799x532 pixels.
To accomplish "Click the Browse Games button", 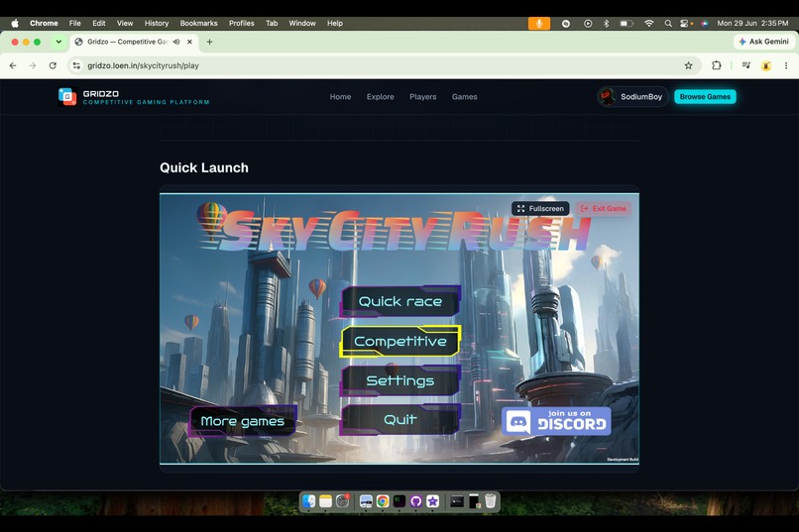I will [x=705, y=97].
